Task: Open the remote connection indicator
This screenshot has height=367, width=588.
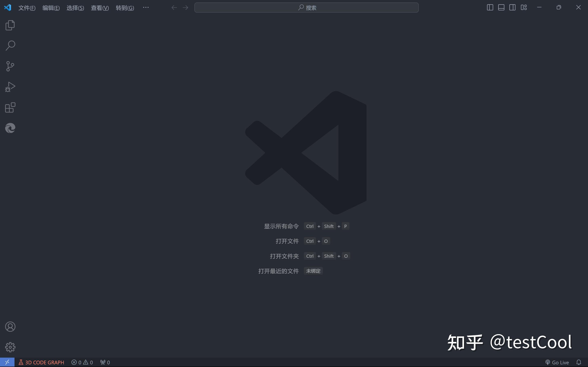Action: point(7,362)
